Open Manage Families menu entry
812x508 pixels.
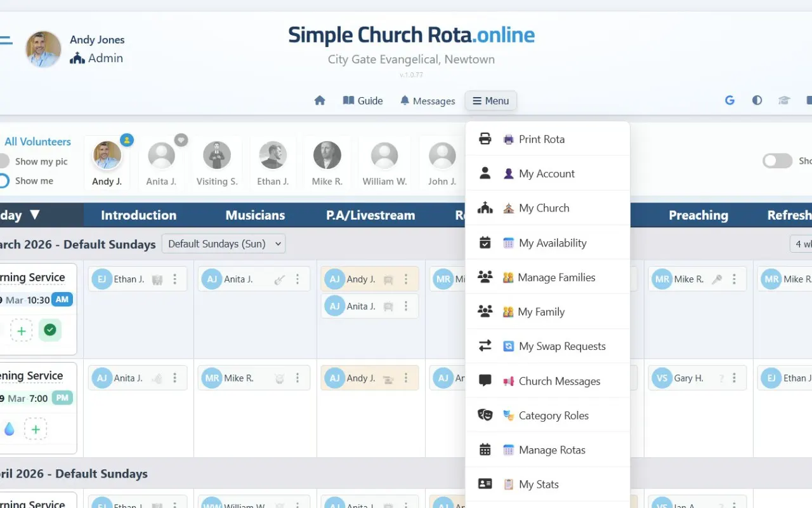coord(547,277)
